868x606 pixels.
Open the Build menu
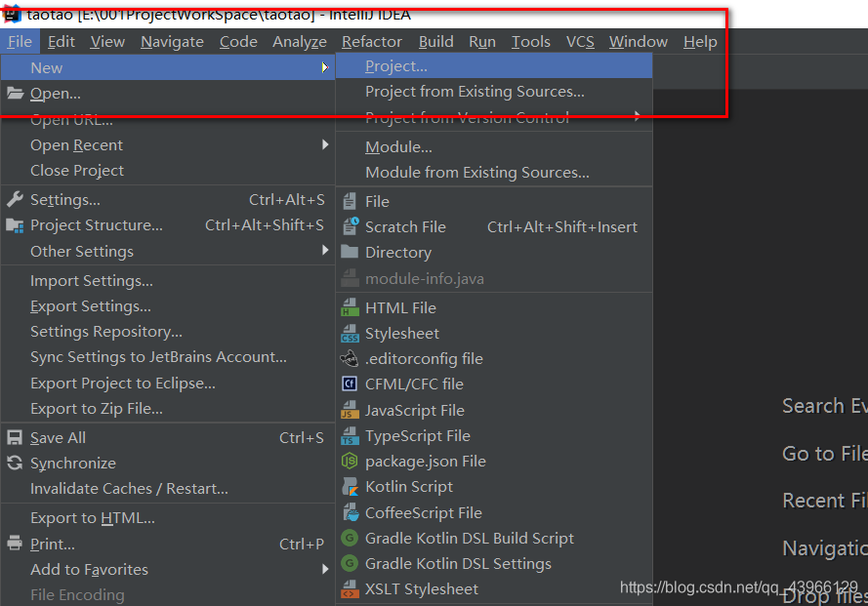pyautogui.click(x=435, y=42)
